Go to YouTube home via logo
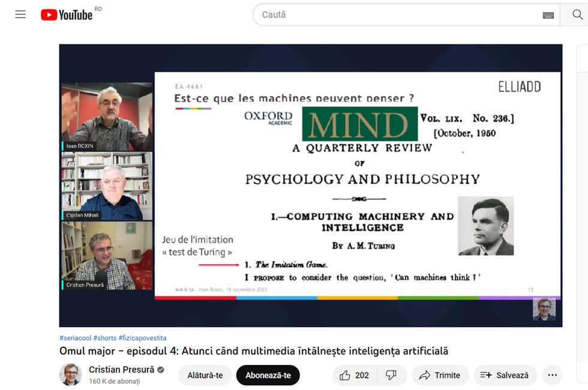Image resolution: width=588 pixels, height=390 pixels. click(x=67, y=14)
